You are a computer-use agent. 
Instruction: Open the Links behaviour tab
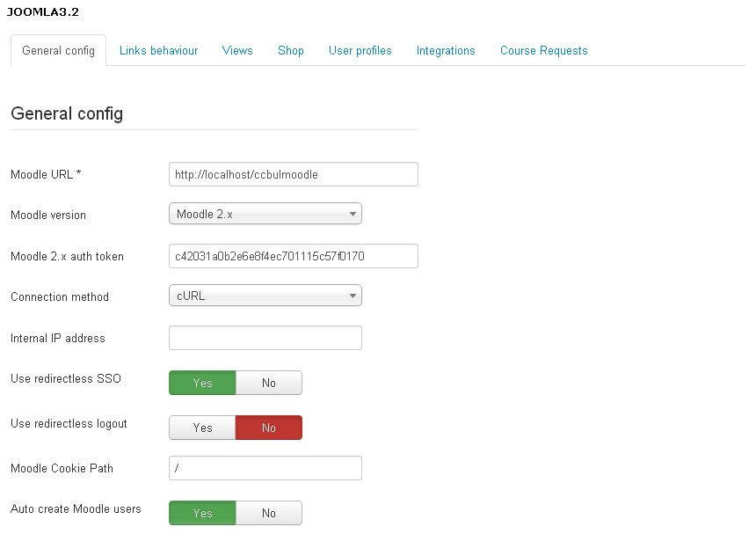point(158,51)
